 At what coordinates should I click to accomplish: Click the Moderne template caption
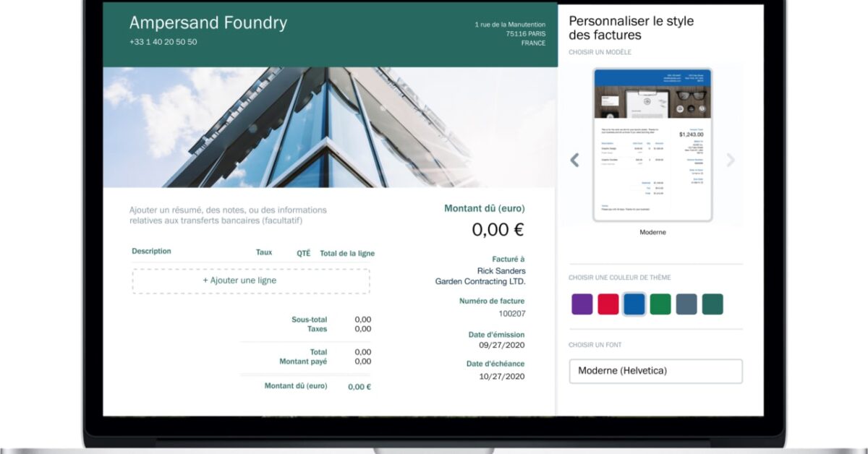pos(653,232)
